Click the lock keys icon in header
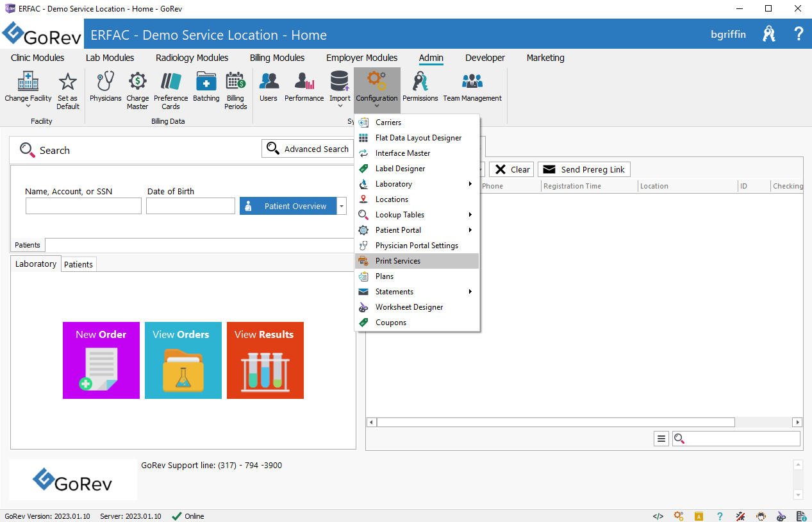 point(769,34)
